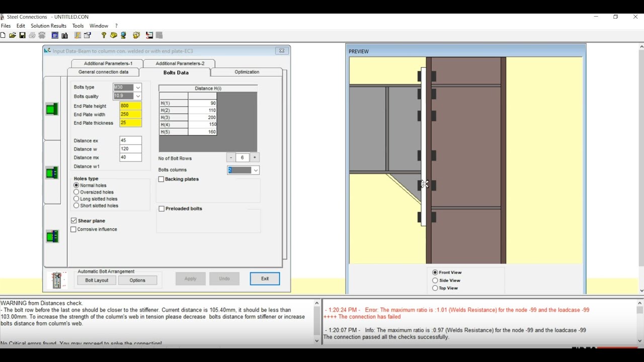This screenshot has width=644, height=362.
Task: Open the Bolts type dropdown
Action: point(138,87)
